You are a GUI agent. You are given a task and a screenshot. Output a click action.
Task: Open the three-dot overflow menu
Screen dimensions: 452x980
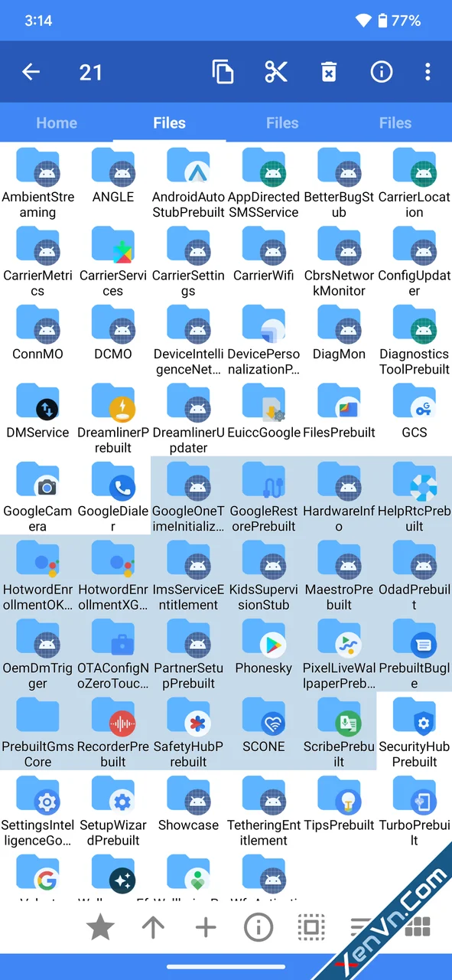click(428, 72)
